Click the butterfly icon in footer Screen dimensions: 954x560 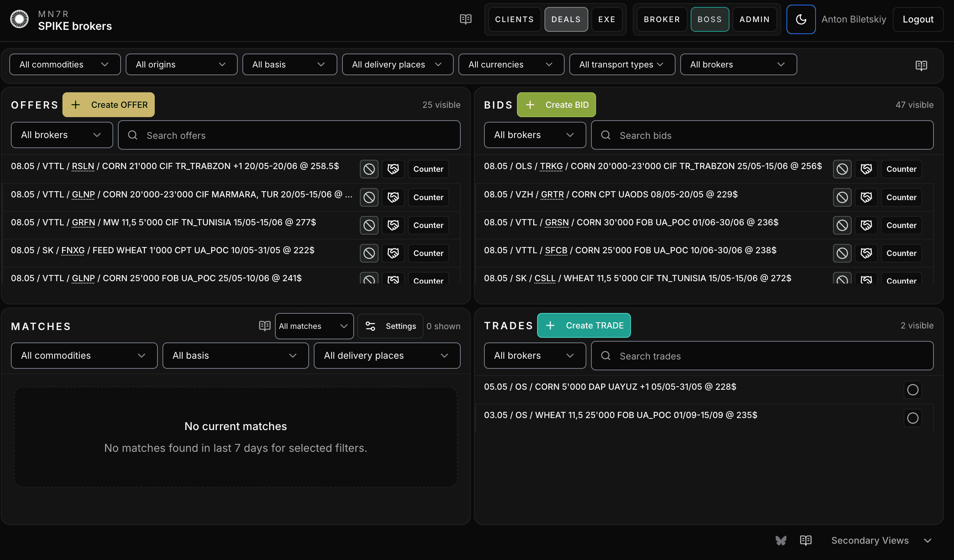781,540
